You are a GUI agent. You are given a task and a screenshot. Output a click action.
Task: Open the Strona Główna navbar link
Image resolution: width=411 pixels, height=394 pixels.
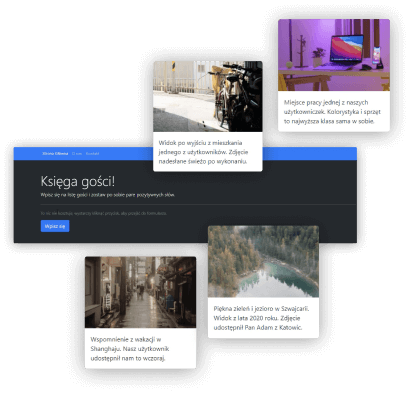(x=55, y=154)
